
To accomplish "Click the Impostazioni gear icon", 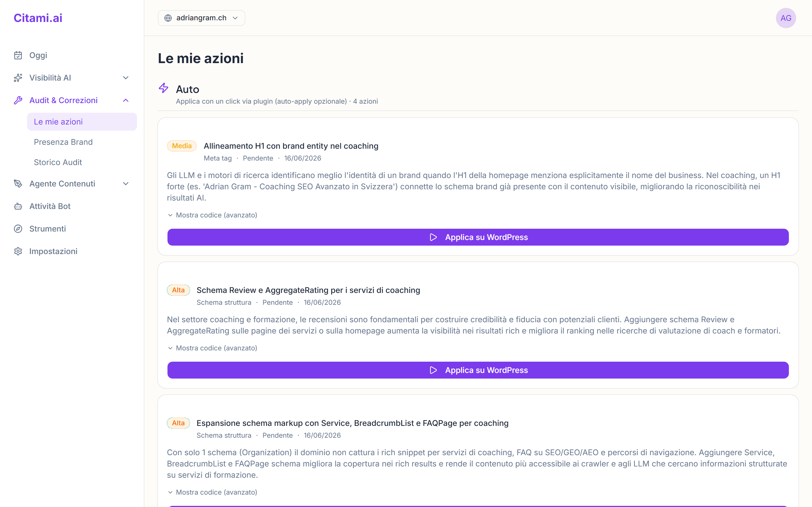I will click(18, 251).
